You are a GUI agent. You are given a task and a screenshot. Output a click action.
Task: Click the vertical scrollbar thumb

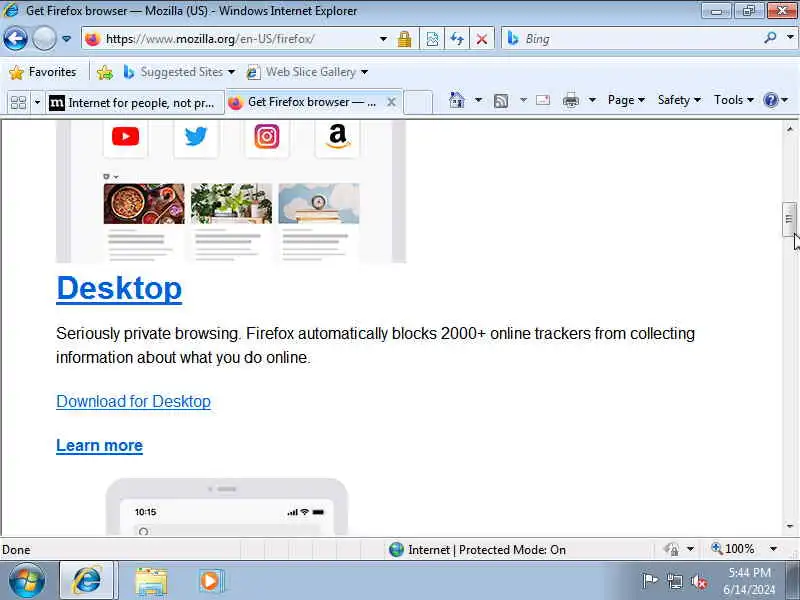[x=789, y=219]
